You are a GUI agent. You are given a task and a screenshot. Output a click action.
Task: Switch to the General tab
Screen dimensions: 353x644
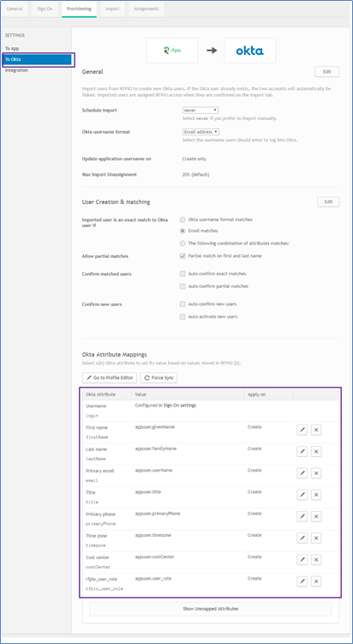click(15, 9)
